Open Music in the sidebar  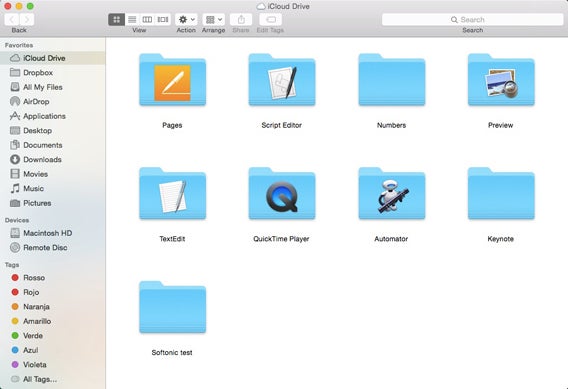point(53,188)
